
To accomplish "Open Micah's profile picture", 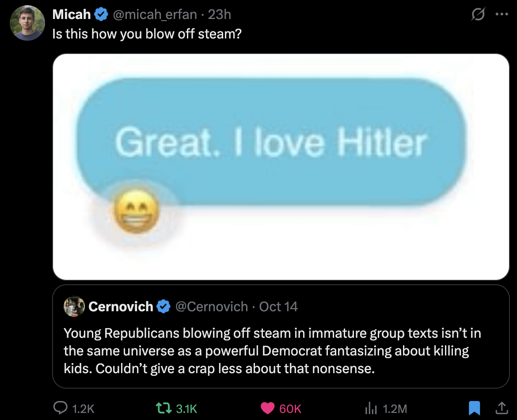I will (x=27, y=23).
